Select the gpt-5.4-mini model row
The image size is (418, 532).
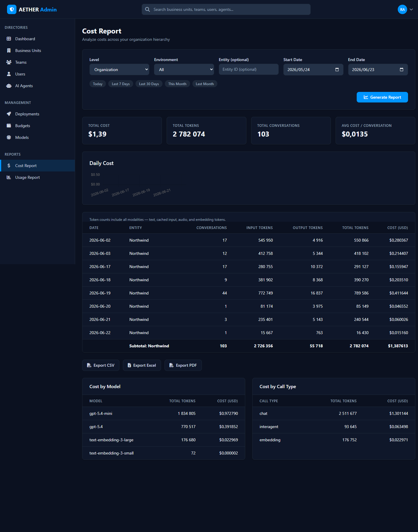coord(164,413)
